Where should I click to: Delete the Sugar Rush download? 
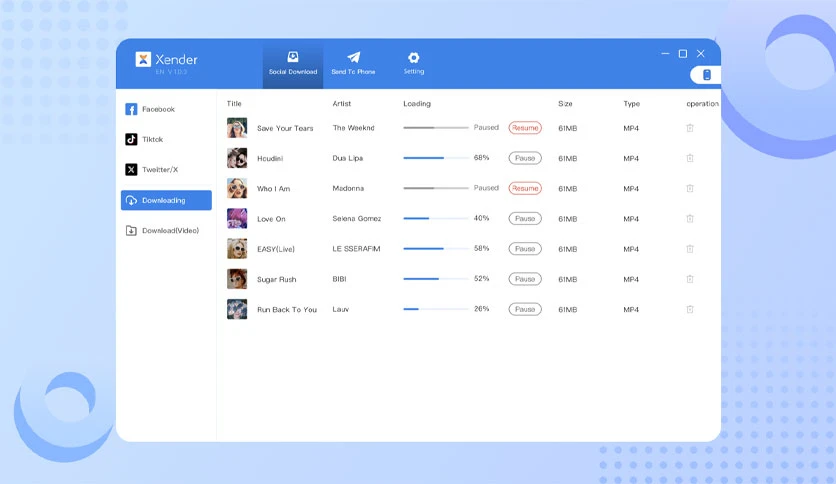click(x=689, y=279)
